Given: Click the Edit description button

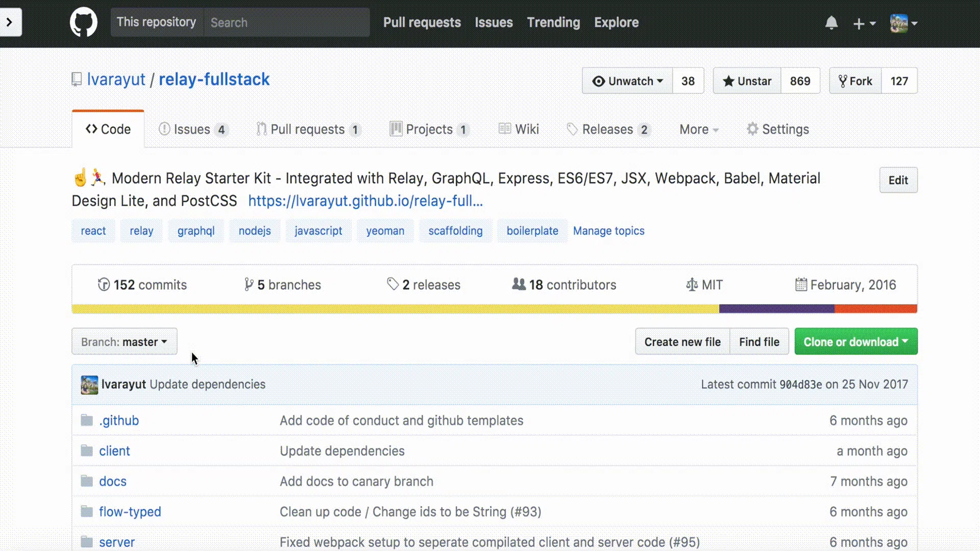Looking at the screenshot, I should point(898,180).
